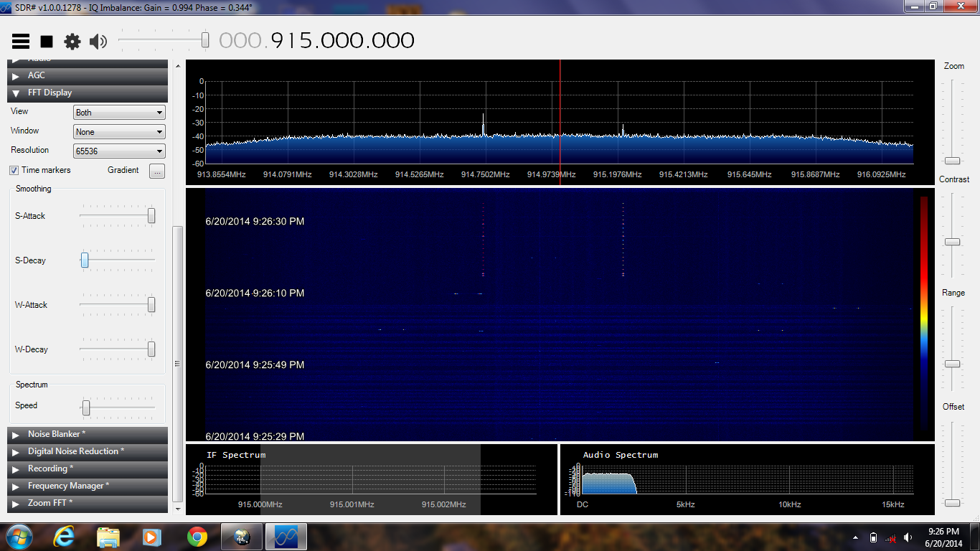Click the Windows Start button
Screen dimensions: 980x551
click(x=18, y=536)
